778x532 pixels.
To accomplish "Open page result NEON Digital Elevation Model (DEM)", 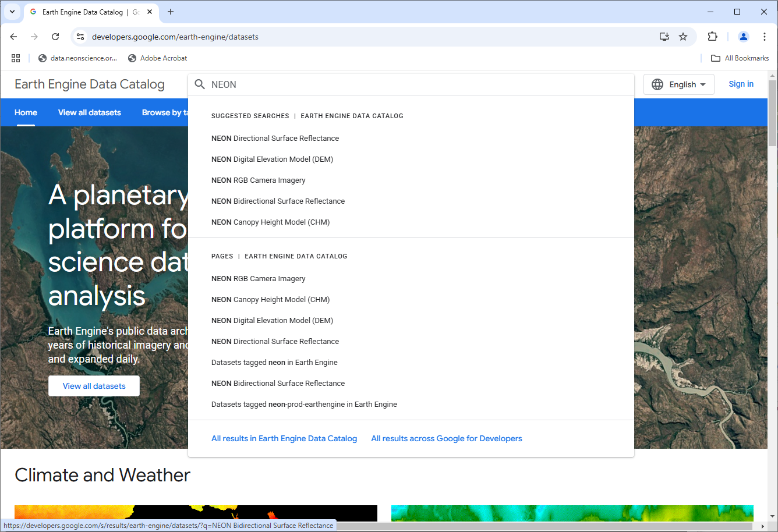I will [x=272, y=321].
